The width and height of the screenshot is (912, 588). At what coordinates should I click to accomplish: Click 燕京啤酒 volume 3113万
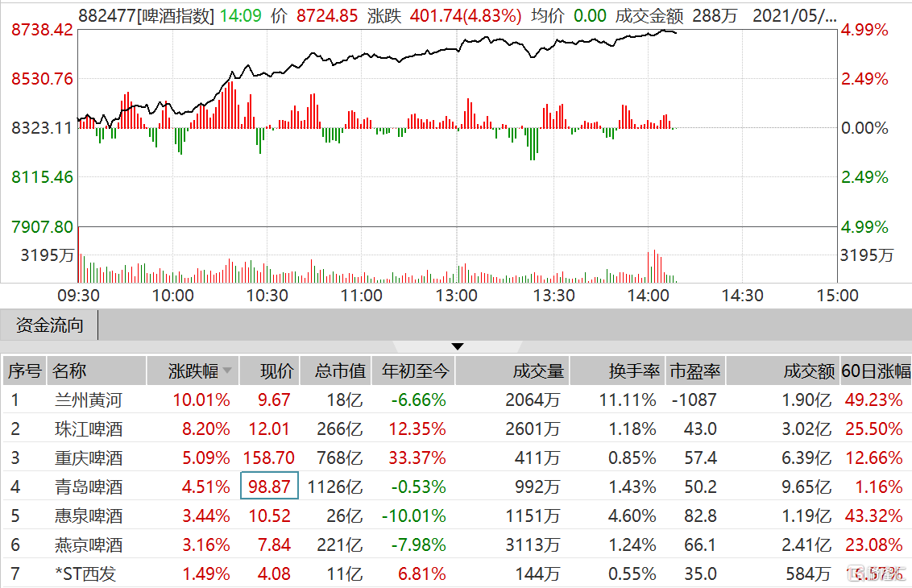533,545
